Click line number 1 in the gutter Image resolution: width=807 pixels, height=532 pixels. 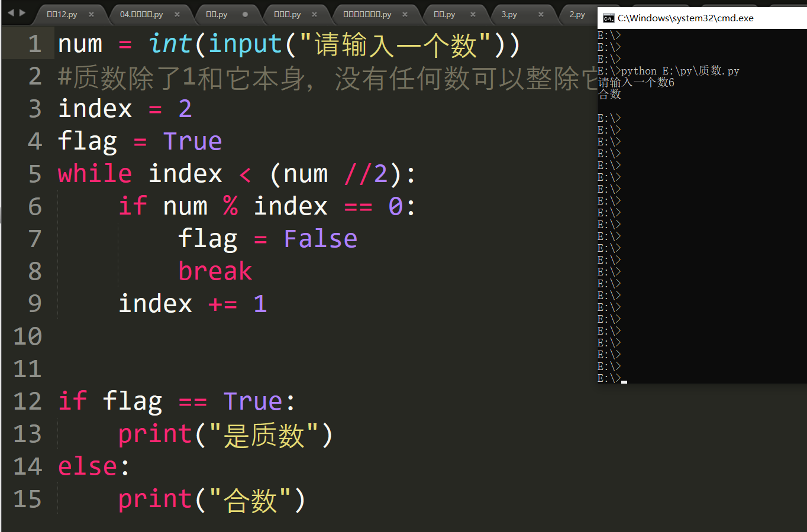pos(34,44)
